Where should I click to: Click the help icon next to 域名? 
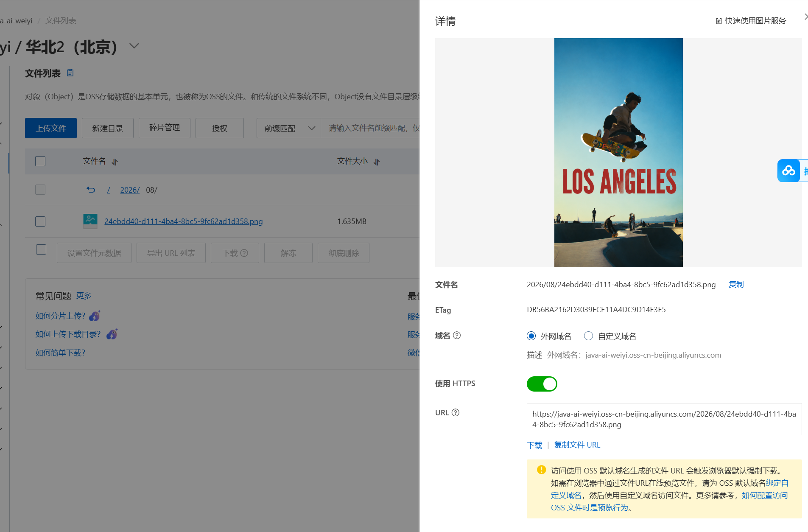point(457,336)
